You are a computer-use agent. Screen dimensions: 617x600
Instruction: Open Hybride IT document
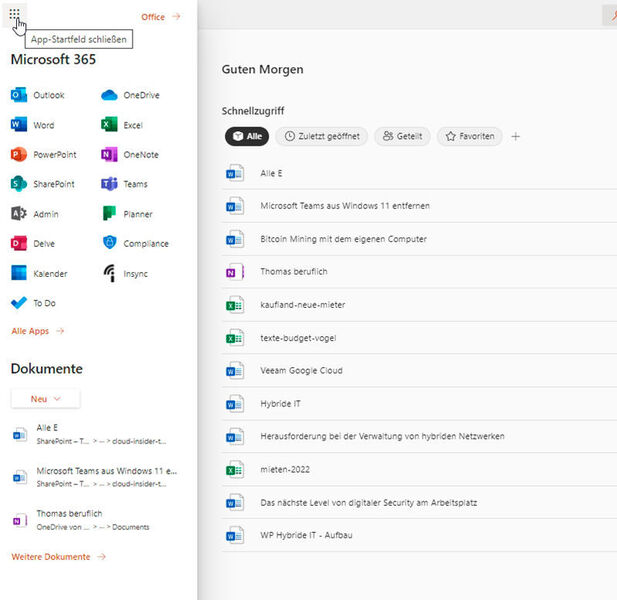click(419, 403)
